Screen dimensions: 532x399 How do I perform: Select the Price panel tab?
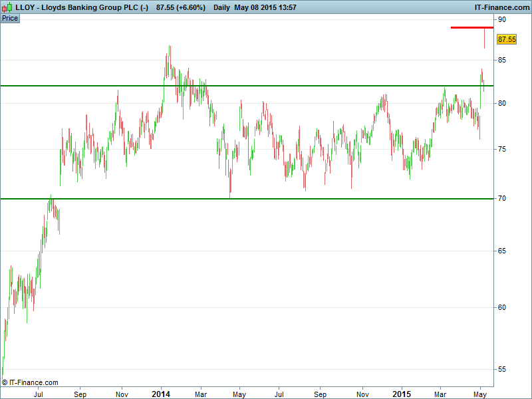(10, 18)
